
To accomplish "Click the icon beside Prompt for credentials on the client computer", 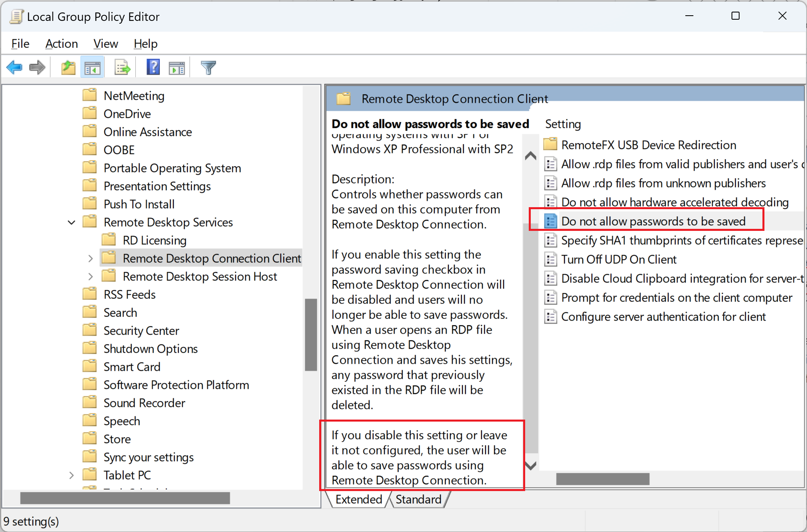I will coord(550,298).
